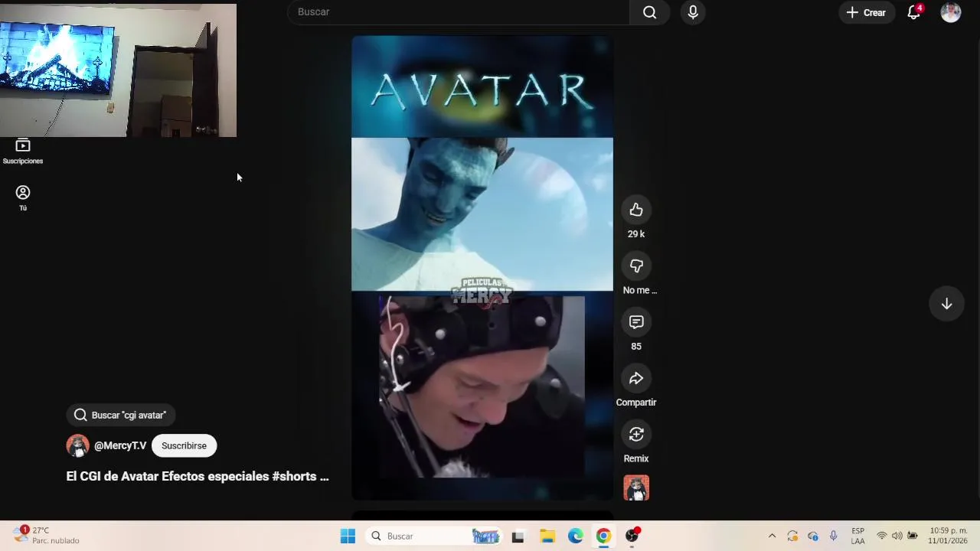980x551 pixels.
Task: Subscribe to MercyT.V with Suscribirse
Action: tap(184, 445)
